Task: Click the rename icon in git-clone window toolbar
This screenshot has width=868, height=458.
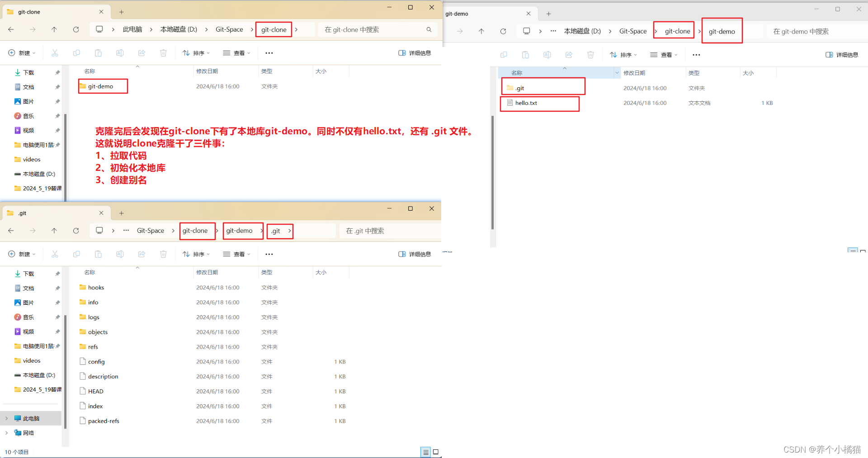Action: pos(120,53)
